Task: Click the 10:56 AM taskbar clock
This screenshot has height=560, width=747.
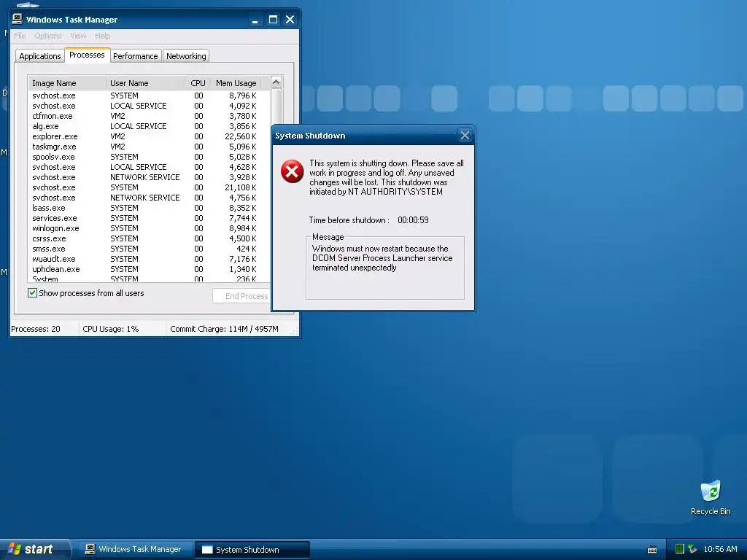Action: click(720, 550)
